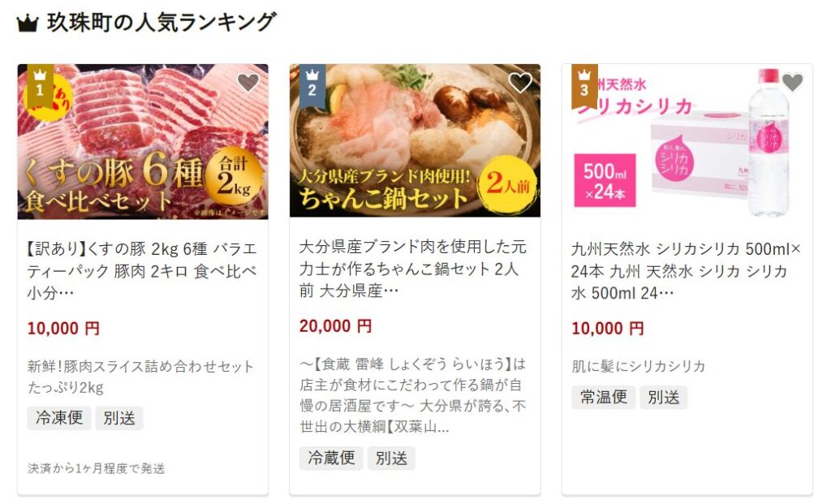Click the rank 3 crown badge
The image size is (831, 504).
[584, 86]
